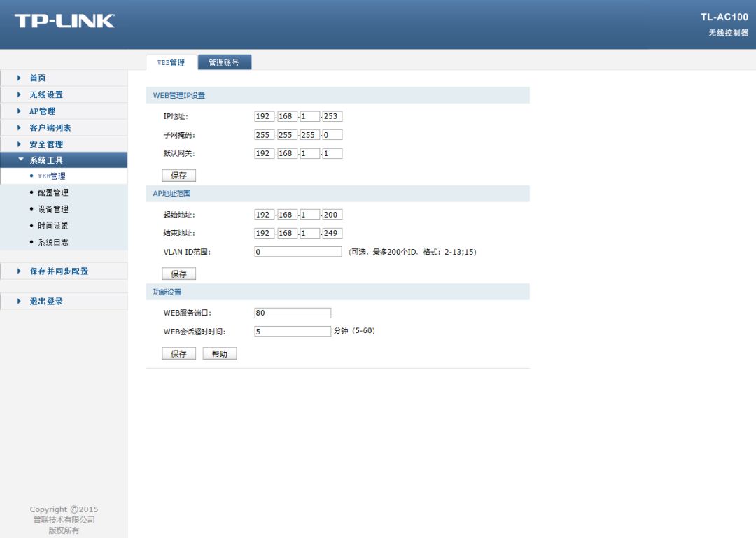The width and height of the screenshot is (756, 538).
Task: Open 配置管理 from the sidebar
Action: click(x=55, y=192)
